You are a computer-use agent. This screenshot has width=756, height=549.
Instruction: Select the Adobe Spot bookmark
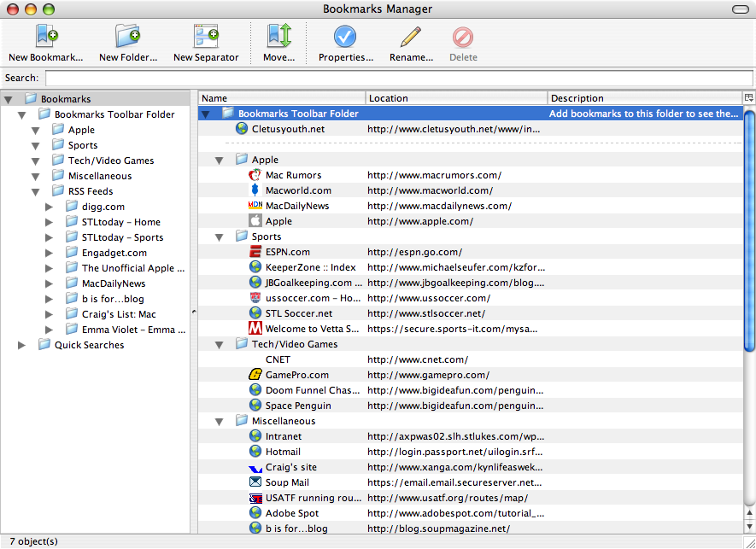[292, 513]
